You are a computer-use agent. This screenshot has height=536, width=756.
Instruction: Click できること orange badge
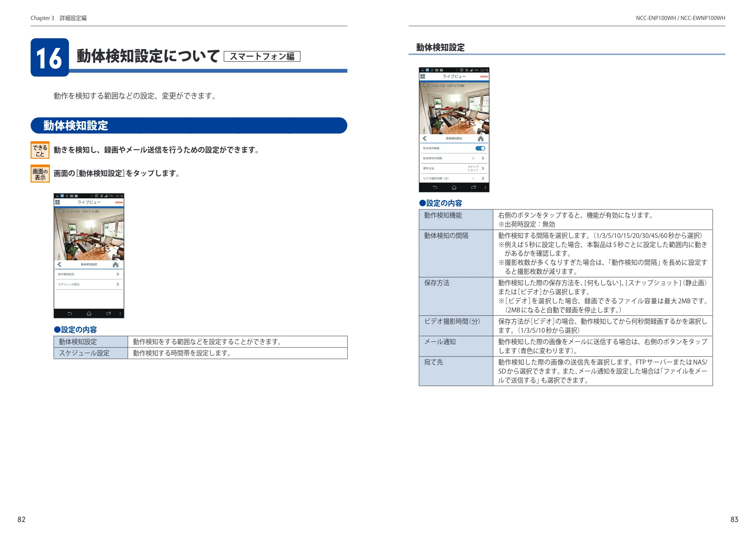[40, 150]
